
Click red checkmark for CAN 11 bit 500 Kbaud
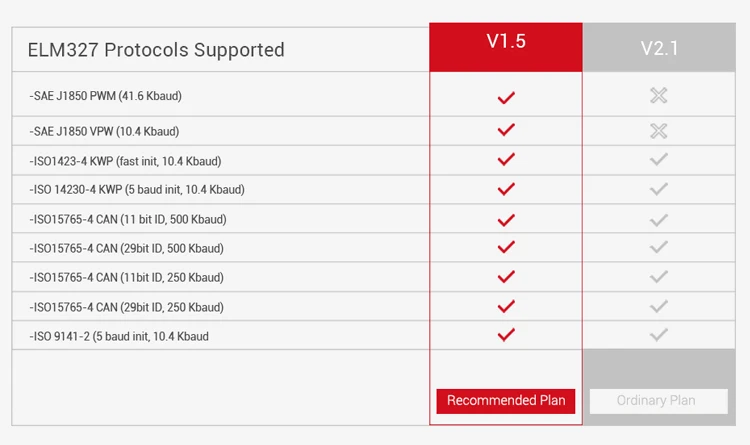506,218
